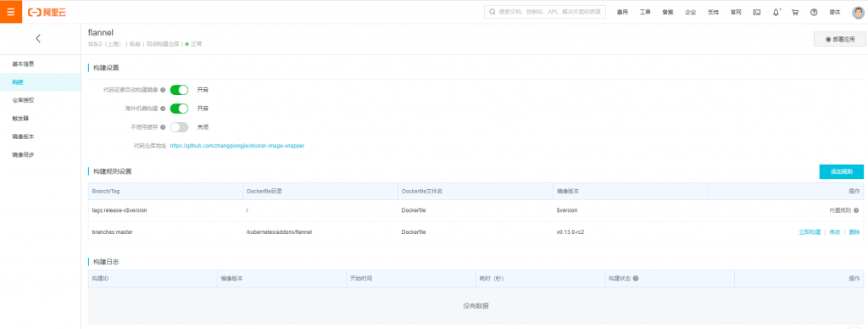Click the 添加规则 button
Viewport: 868px width, 329px height.
(841, 171)
